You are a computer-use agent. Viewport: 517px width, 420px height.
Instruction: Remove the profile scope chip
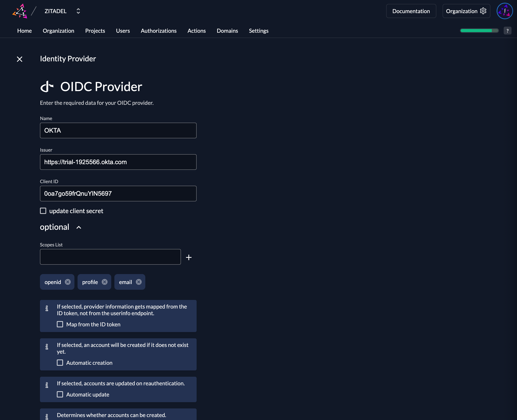click(104, 282)
